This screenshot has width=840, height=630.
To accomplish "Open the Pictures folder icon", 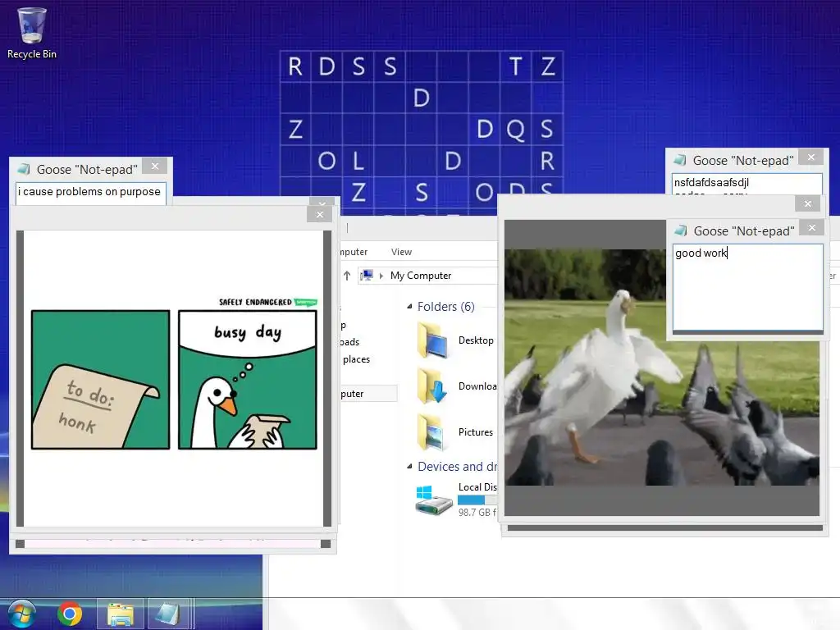I will (431, 431).
